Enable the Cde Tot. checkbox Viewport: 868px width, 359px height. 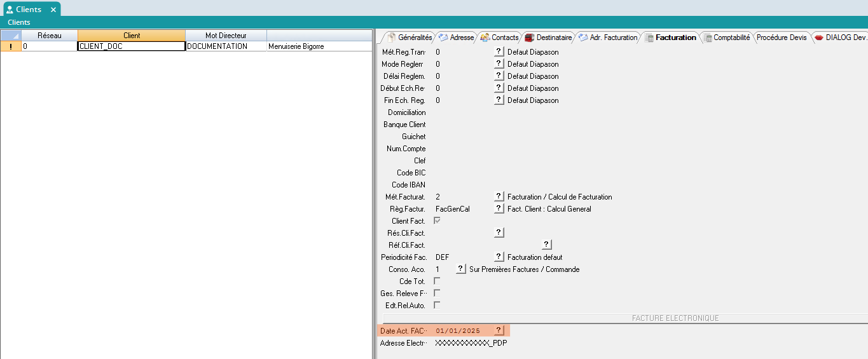(437, 281)
